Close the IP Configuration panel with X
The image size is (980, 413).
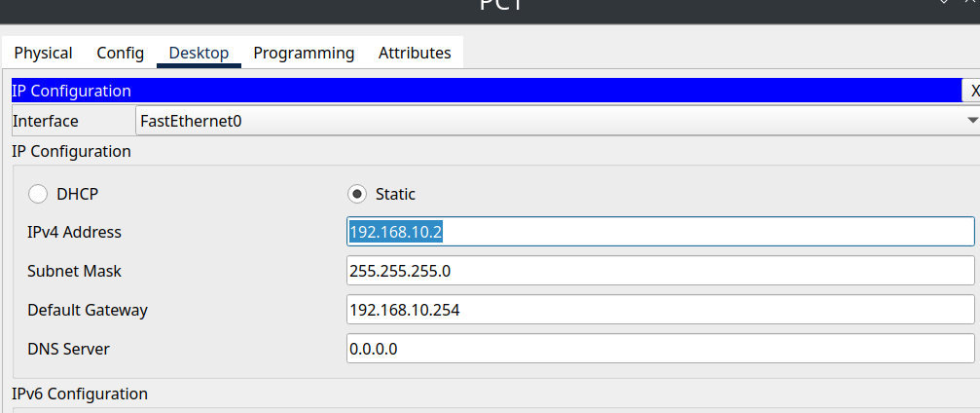pos(973,91)
